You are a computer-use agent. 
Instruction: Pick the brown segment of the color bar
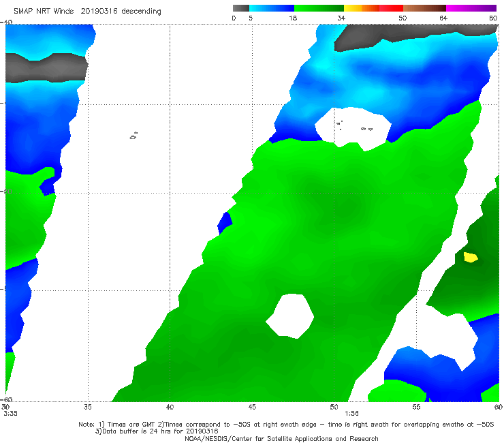tap(424, 8)
